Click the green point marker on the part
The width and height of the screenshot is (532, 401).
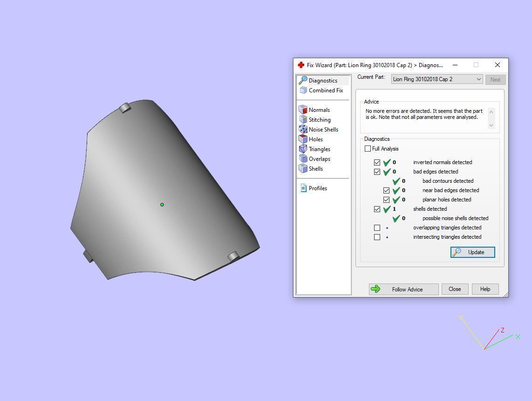[162, 205]
